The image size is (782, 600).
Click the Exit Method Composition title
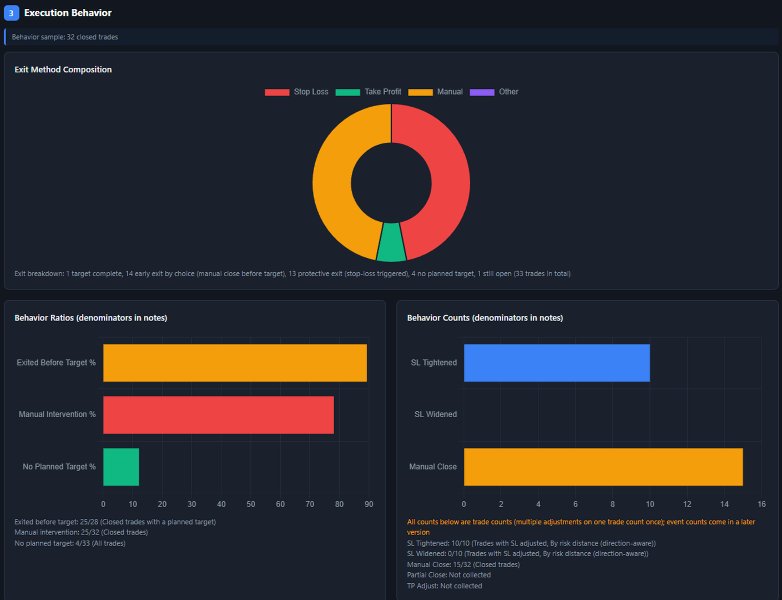point(63,69)
